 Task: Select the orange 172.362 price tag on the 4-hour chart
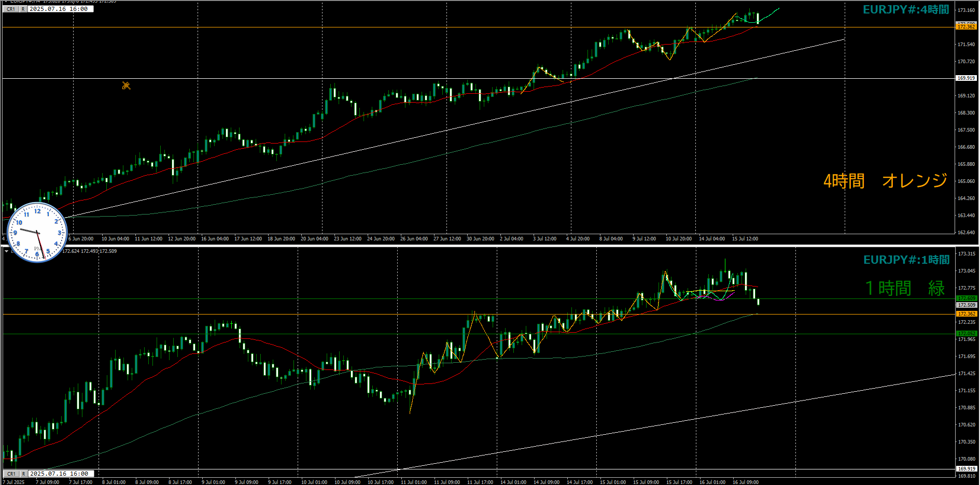coord(966,26)
